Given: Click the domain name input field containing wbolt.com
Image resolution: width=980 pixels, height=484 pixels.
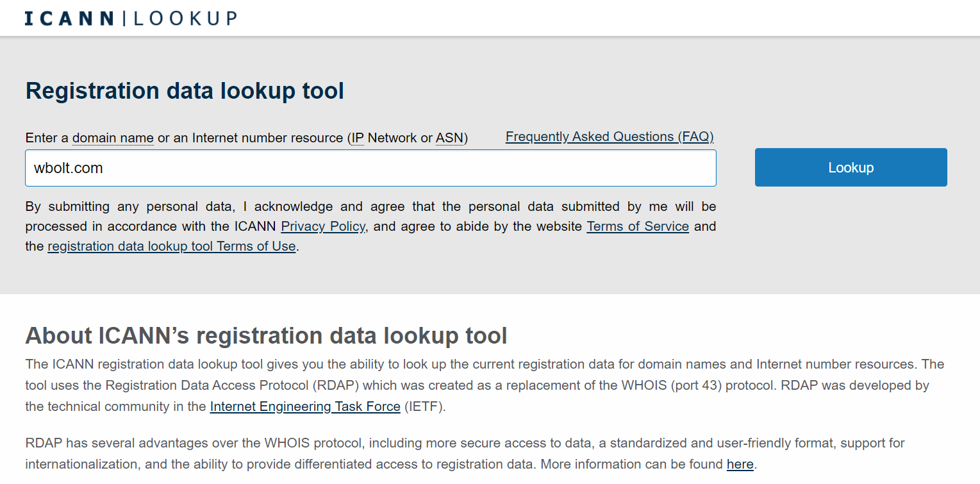Looking at the screenshot, I should click(x=370, y=168).
